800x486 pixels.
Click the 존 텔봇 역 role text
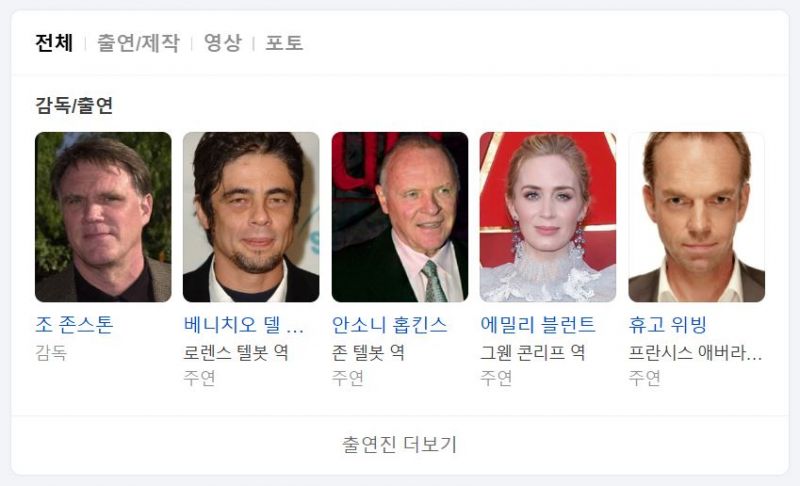click(x=368, y=352)
